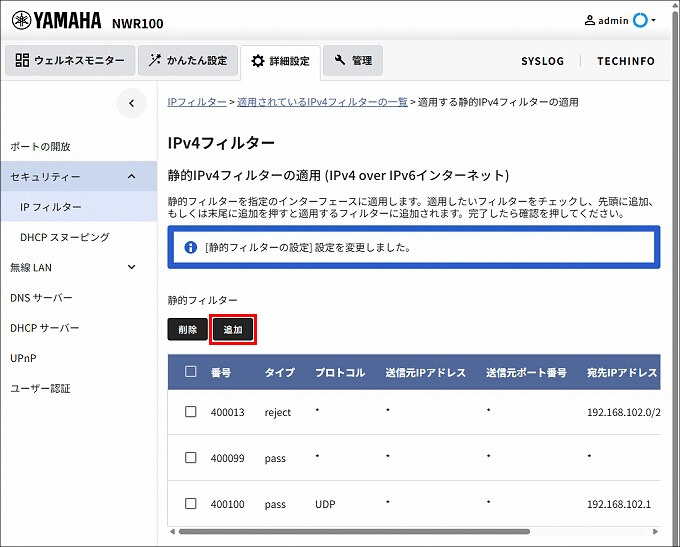Image resolution: width=680 pixels, height=547 pixels.
Task: Click the admin user icon
Action: click(590, 20)
